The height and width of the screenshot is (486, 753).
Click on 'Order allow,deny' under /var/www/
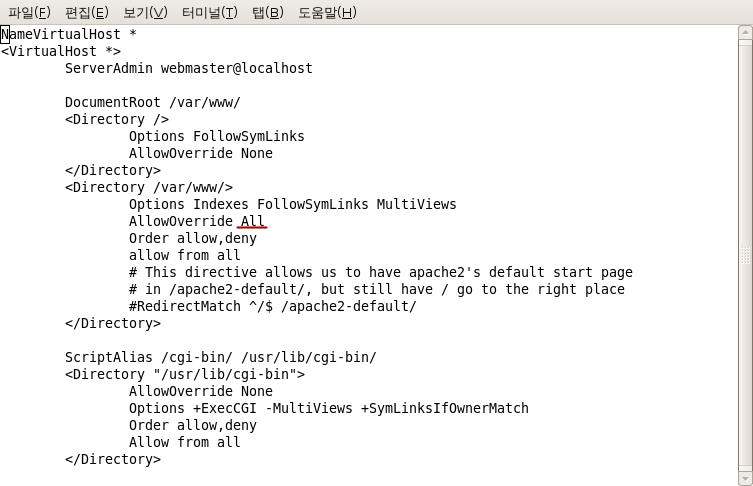tap(193, 238)
